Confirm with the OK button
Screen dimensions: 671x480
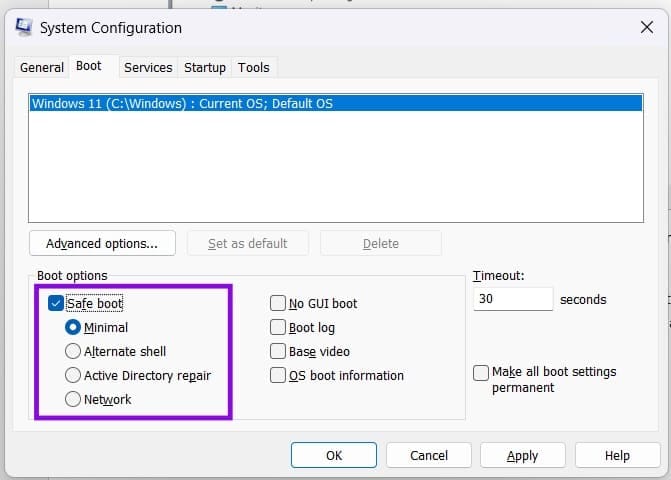click(x=334, y=455)
